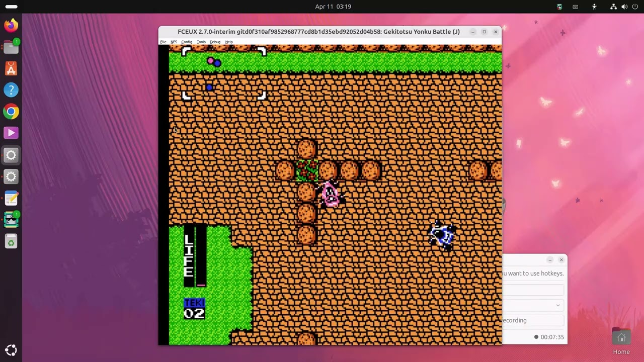Click the green emulator icon in the dock

11,220
